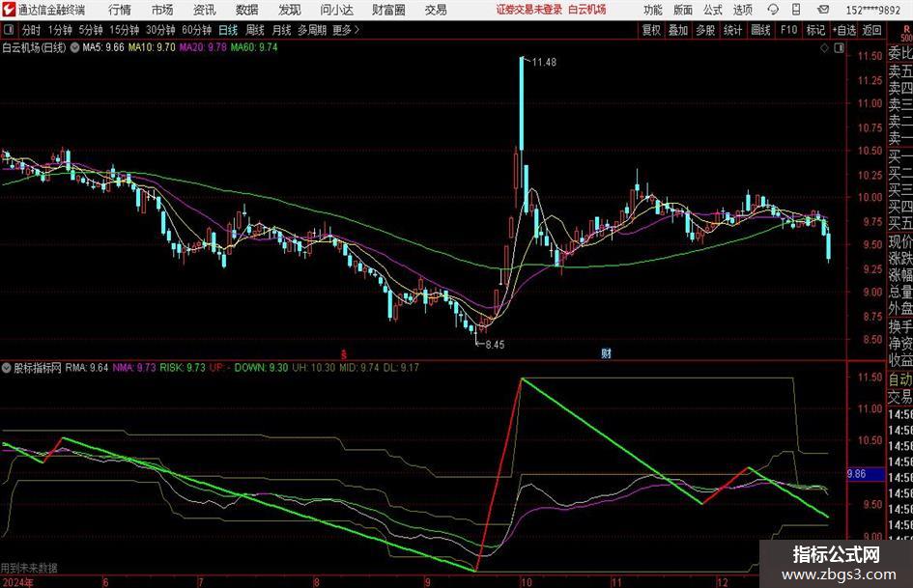Select the 60分钟 period tab
Viewport: 913px width, 588px height.
(196, 30)
